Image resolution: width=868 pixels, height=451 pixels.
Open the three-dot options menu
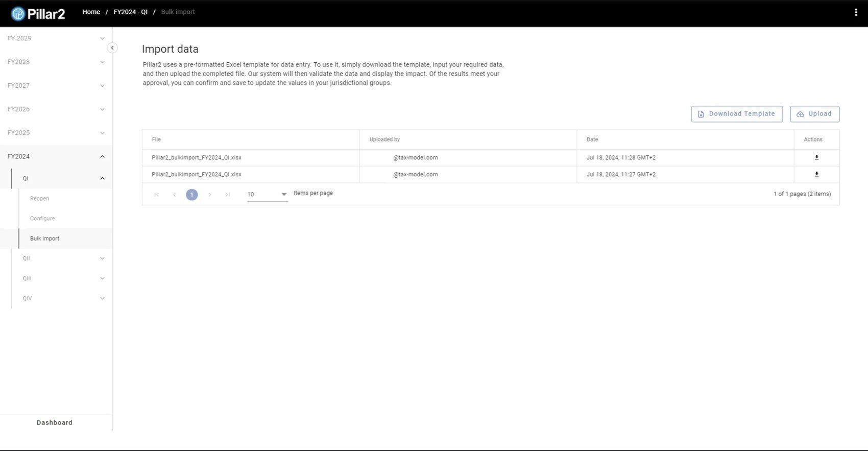[x=856, y=12]
